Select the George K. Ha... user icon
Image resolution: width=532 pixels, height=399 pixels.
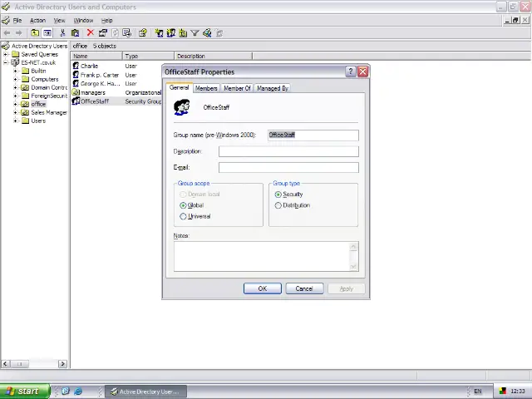click(76, 83)
